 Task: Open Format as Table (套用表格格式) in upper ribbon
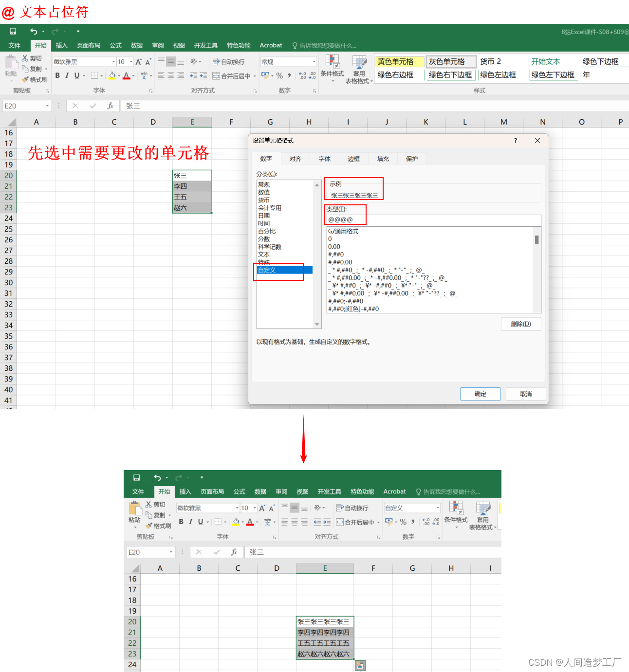[x=359, y=69]
